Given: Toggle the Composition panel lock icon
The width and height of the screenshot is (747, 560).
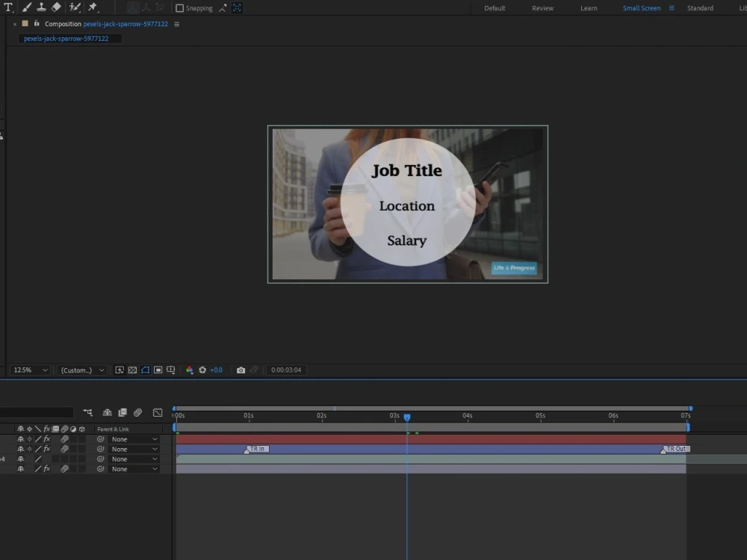Looking at the screenshot, I should coord(37,23).
